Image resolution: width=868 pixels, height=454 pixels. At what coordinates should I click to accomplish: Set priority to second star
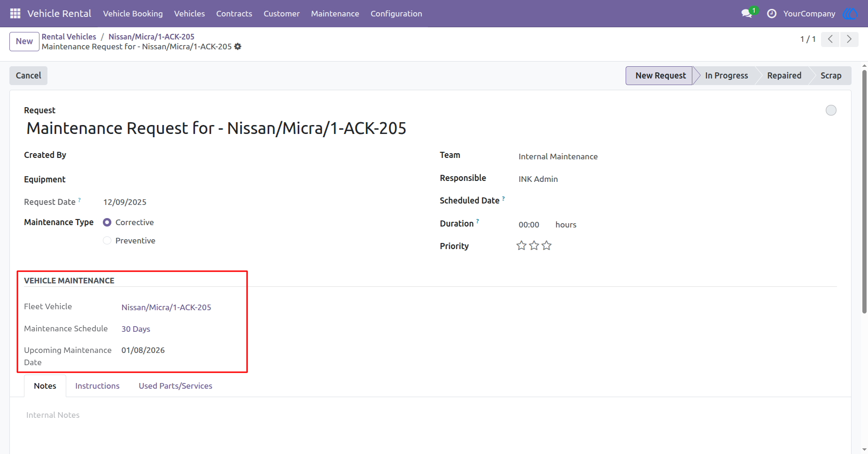coord(534,245)
